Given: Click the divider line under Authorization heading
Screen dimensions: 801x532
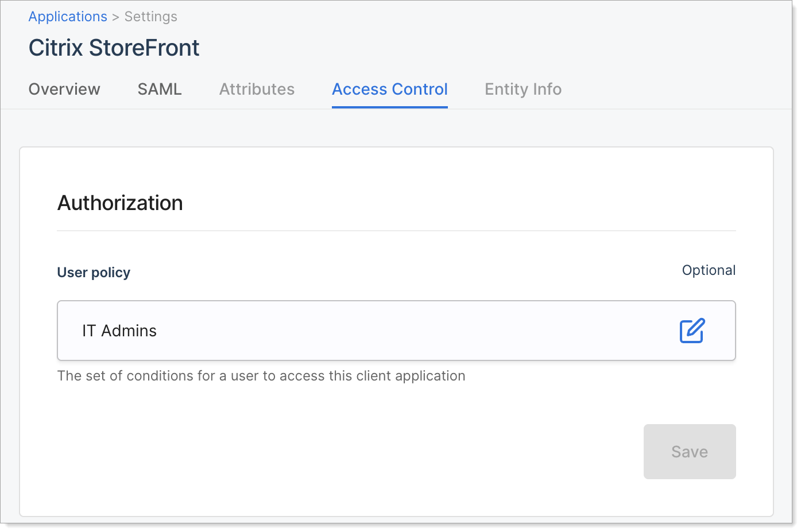Looking at the screenshot, I should (396, 231).
